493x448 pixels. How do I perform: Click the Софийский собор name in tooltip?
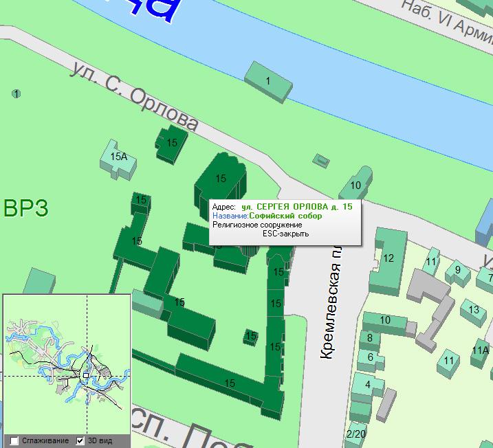click(285, 216)
